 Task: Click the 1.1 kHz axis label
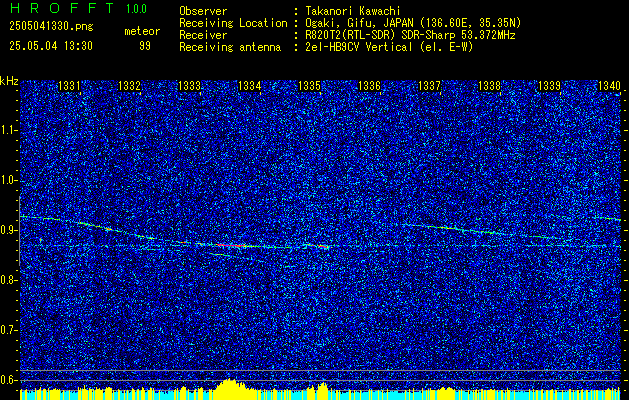point(9,130)
